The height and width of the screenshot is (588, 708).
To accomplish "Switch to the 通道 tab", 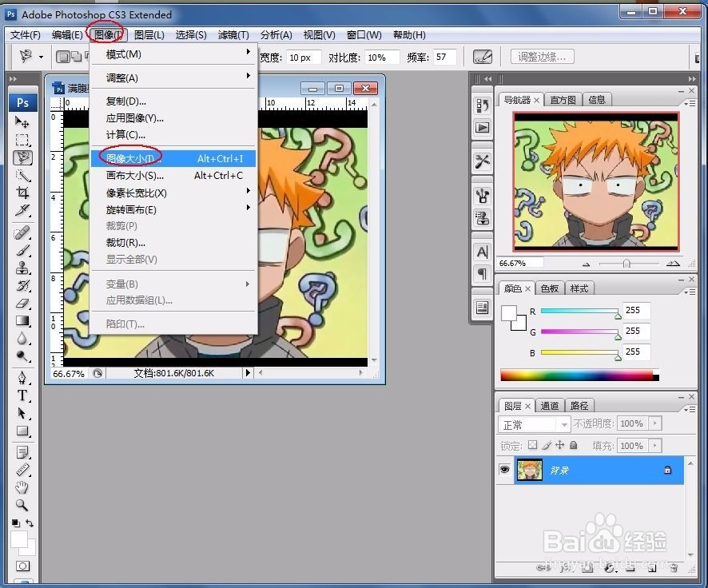I will [x=550, y=406].
